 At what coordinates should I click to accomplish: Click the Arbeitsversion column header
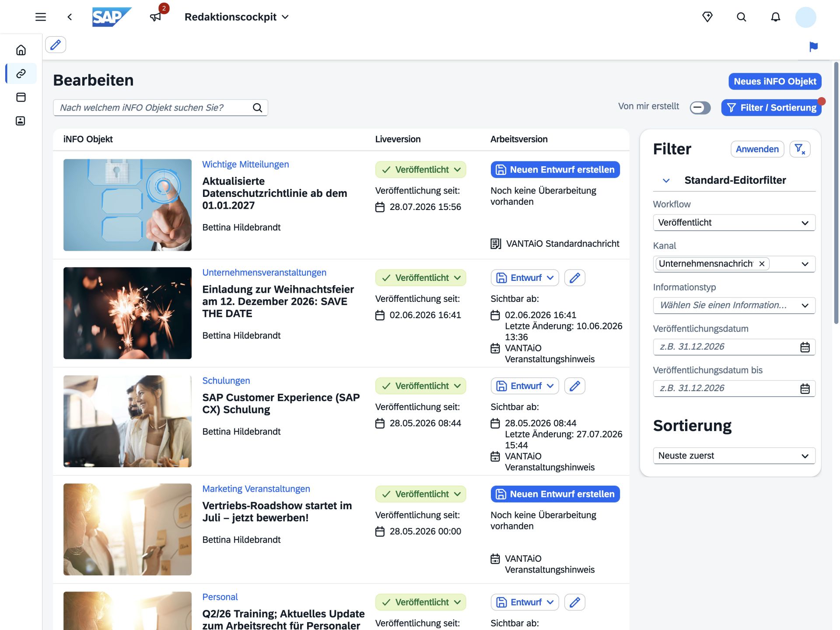pyautogui.click(x=519, y=139)
